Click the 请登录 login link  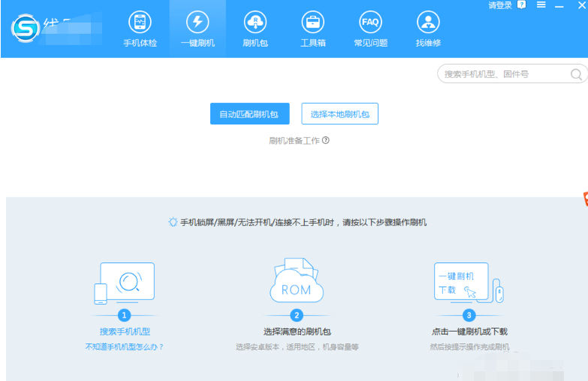coord(499,5)
